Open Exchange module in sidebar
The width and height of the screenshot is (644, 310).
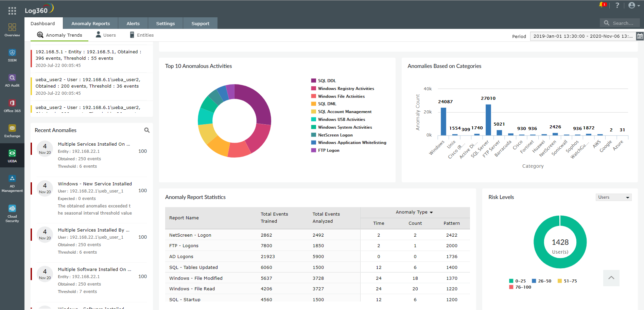(x=12, y=131)
